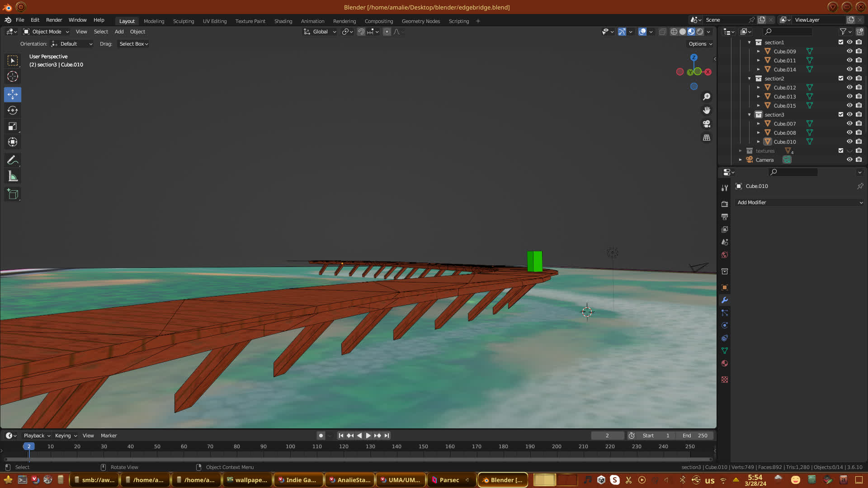Hide Cube.009 with its eye icon
868x488 pixels.
coord(849,51)
